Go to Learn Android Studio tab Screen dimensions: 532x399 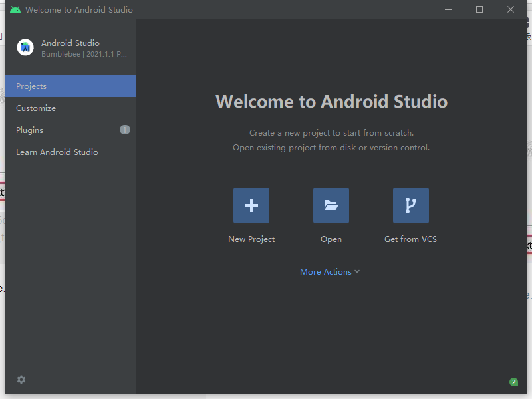click(x=70, y=152)
